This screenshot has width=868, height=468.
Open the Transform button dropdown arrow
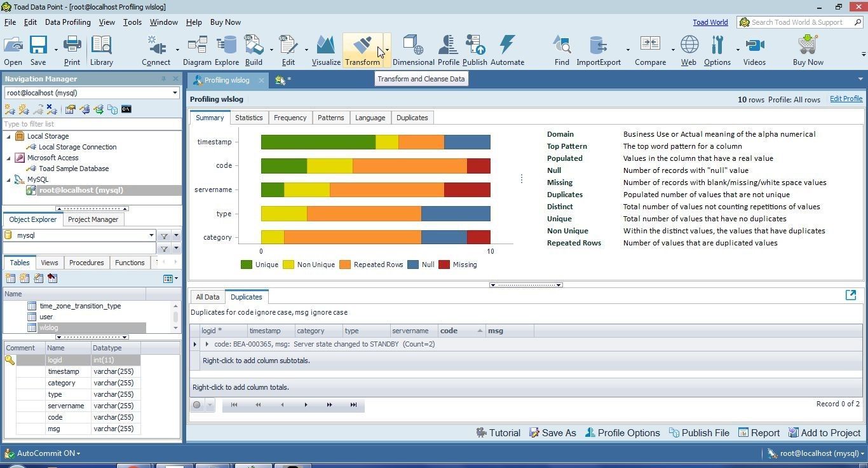pyautogui.click(x=386, y=50)
